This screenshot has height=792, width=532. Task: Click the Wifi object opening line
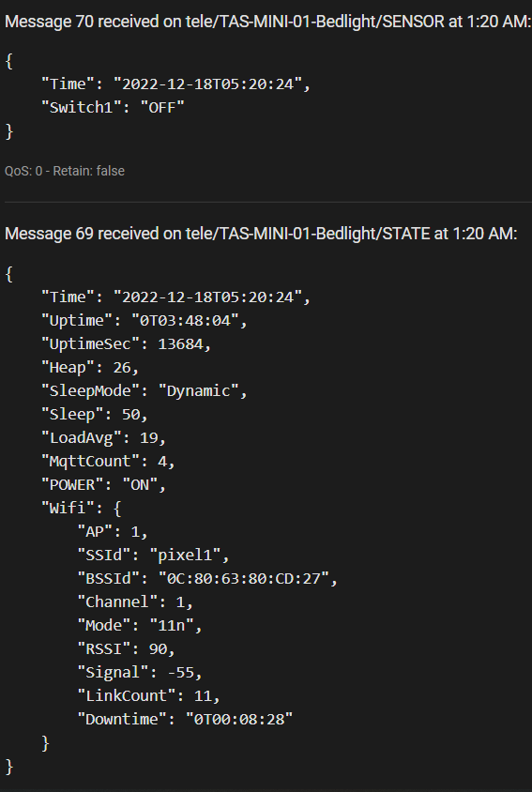click(x=82, y=508)
